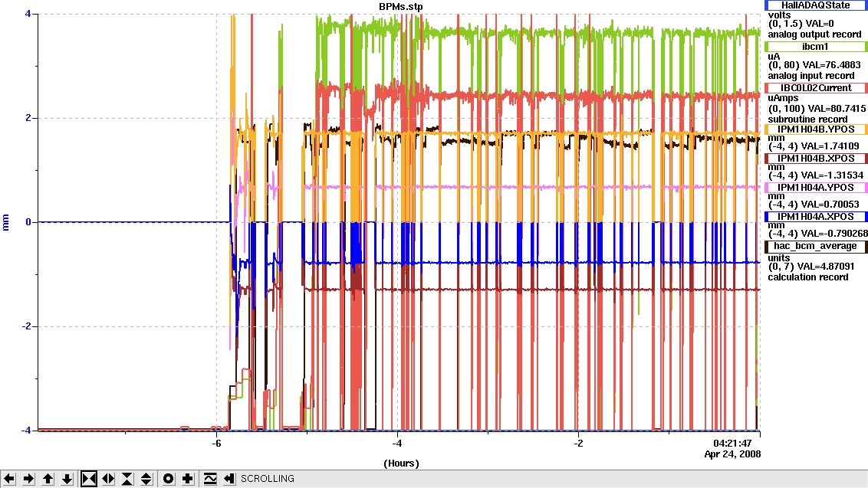Click the circle auto-scale toolbar icon
Screen dimensions: 868x488
click(x=168, y=479)
